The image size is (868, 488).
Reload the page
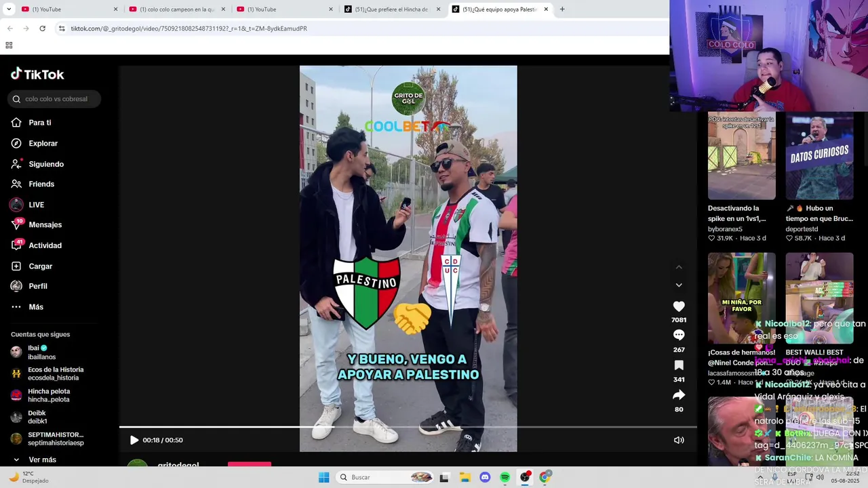(42, 28)
